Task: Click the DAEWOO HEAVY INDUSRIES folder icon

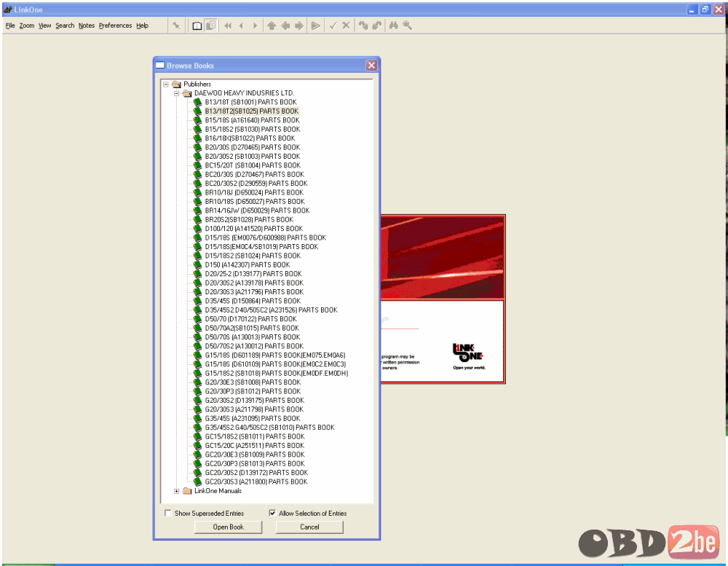Action: (187, 93)
